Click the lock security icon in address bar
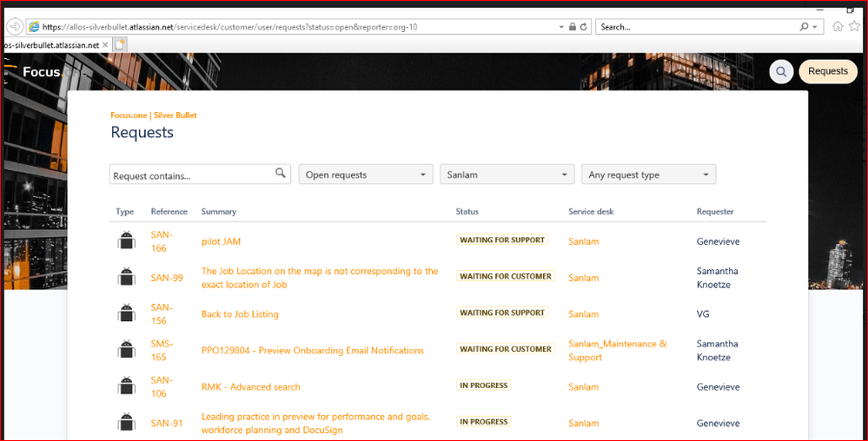Viewport: 868px width, 441px height. click(573, 27)
